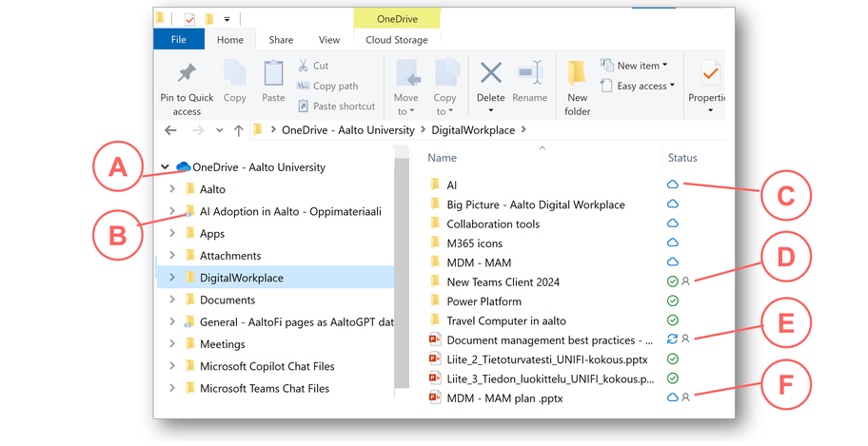Collapse the OneDrive - Aalto University tree node
The width and height of the screenshot is (868, 446).
[165, 166]
